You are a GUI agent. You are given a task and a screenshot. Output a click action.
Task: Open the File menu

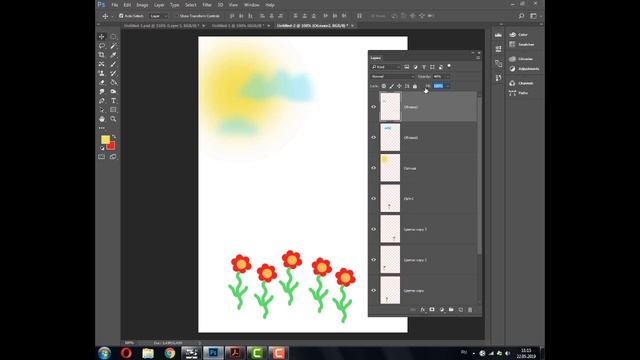pyautogui.click(x=115, y=5)
